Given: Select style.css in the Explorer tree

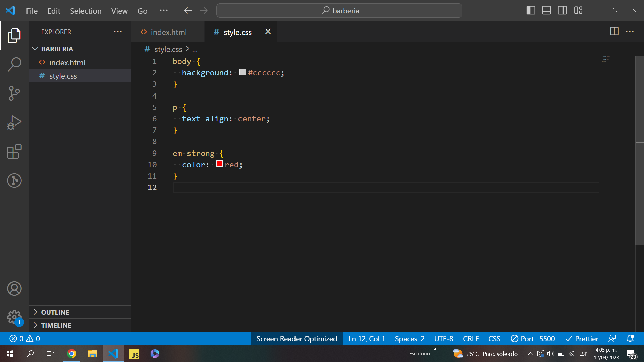Looking at the screenshot, I should click(x=80, y=76).
